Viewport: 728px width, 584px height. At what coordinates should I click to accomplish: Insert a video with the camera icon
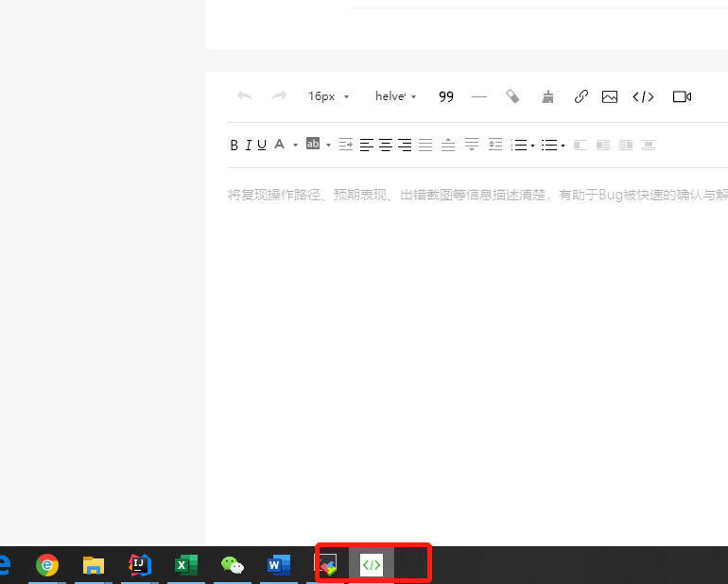(682, 96)
